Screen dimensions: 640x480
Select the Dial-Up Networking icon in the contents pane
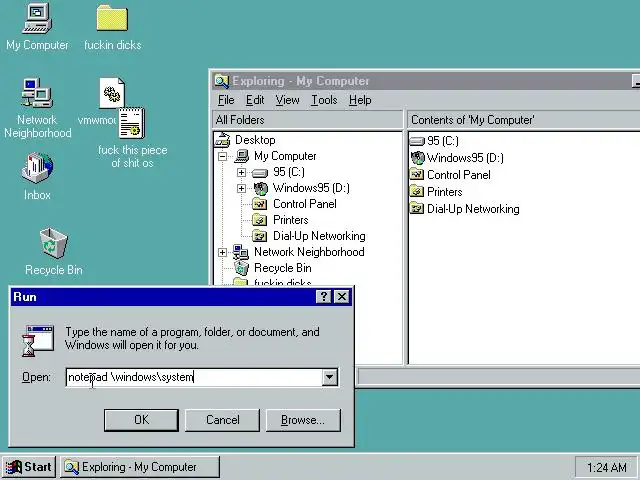click(x=417, y=209)
